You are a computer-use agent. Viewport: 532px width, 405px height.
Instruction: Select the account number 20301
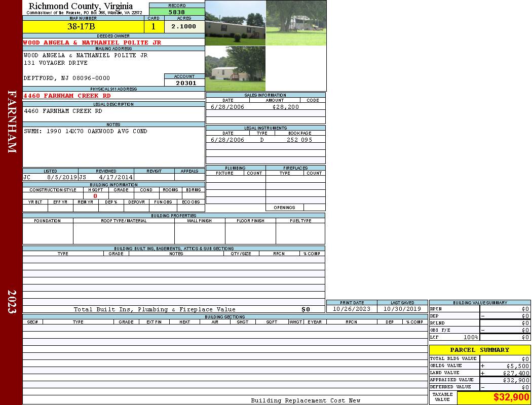pyautogui.click(x=185, y=83)
